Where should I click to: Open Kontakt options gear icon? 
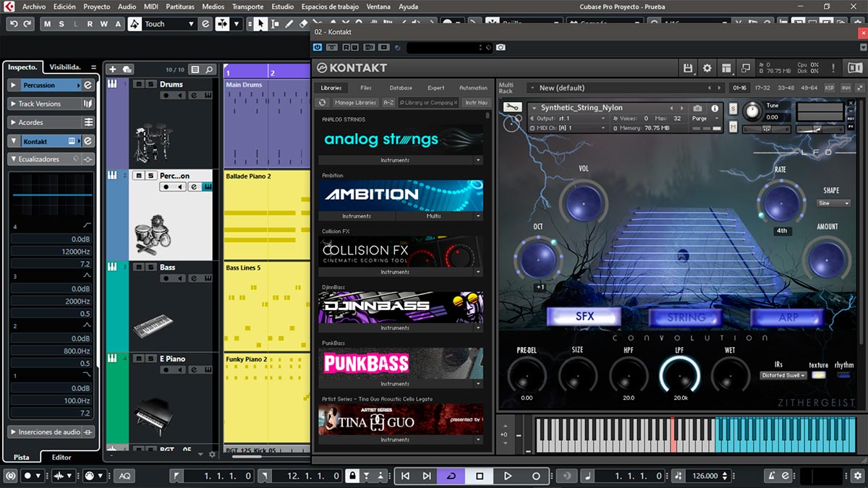coord(707,68)
